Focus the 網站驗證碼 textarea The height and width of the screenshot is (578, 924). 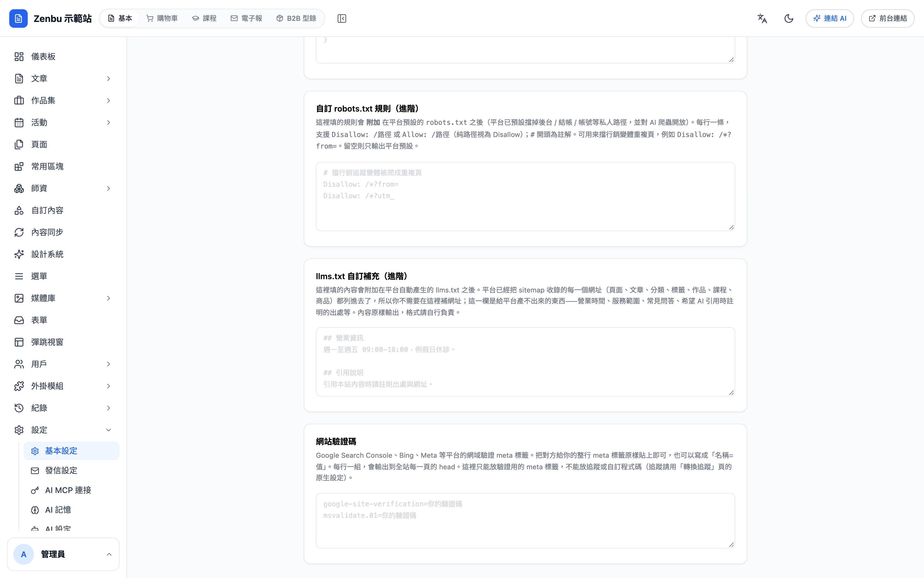pos(526,521)
